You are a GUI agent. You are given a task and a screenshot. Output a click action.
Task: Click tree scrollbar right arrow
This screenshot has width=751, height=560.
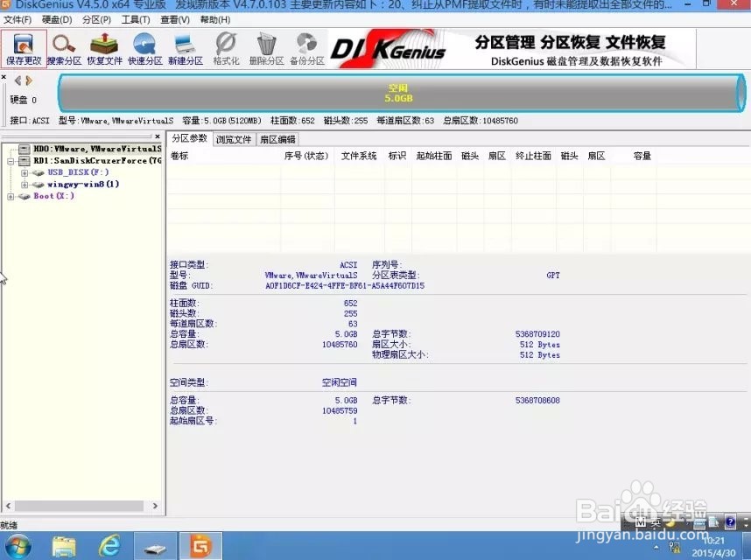[155, 506]
